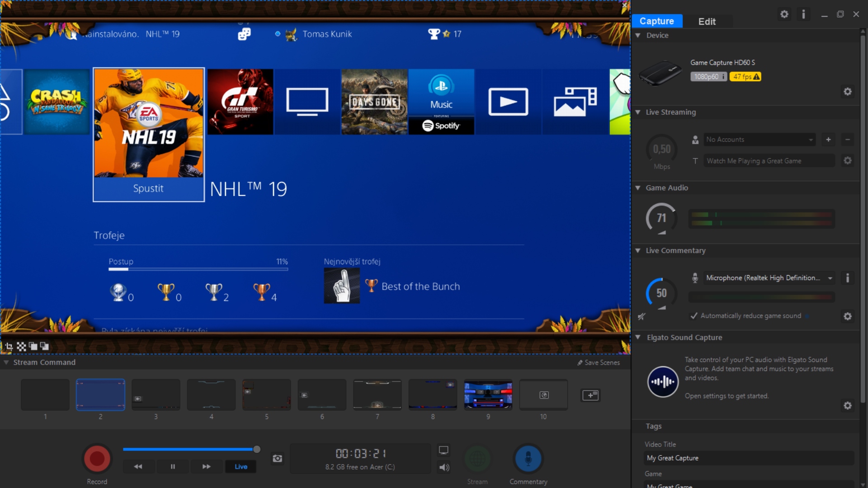Click the Game Capture HD60 S device image
Image resolution: width=868 pixels, height=488 pixels.
point(660,72)
